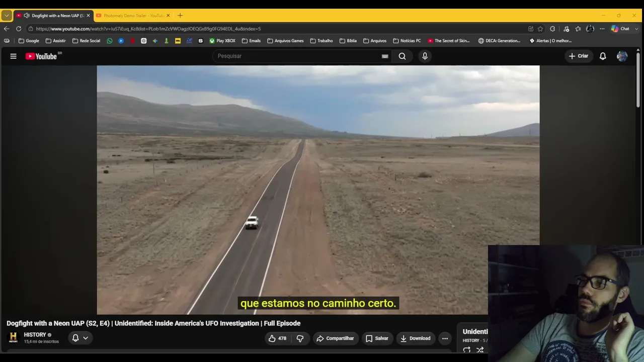Open the HISTORY channel avatar
The image size is (644, 362).
tap(14, 338)
